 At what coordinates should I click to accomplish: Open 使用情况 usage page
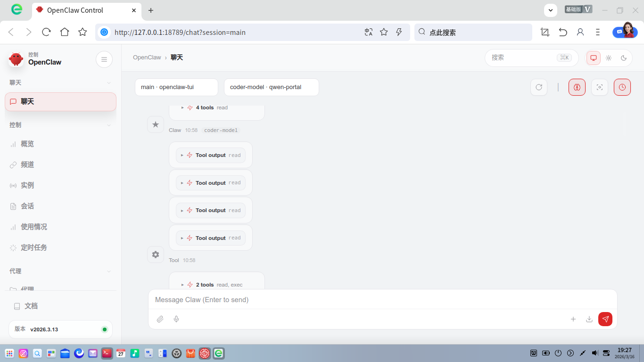(60, 227)
